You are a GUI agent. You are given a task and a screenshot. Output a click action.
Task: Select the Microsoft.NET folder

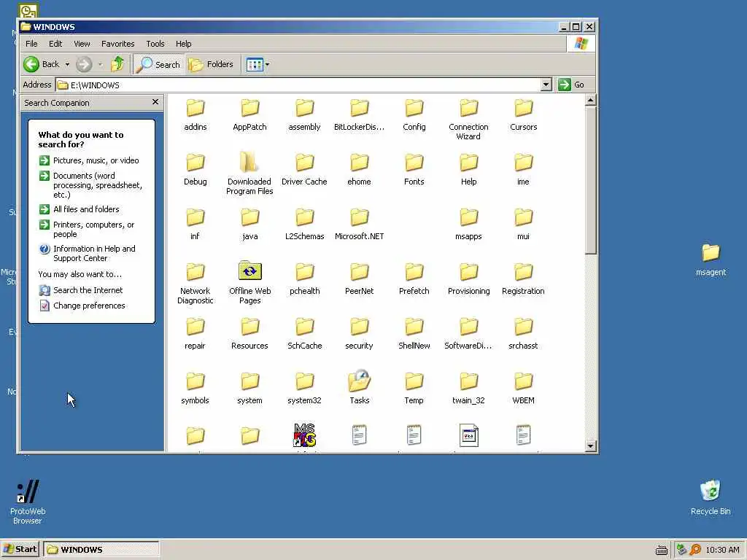click(359, 224)
